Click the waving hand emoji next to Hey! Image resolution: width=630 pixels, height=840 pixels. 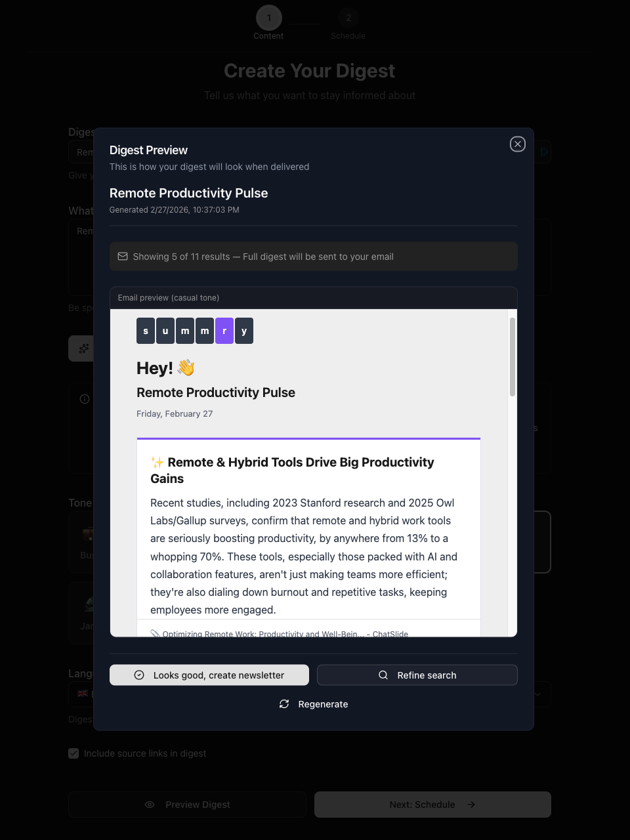pos(184,367)
